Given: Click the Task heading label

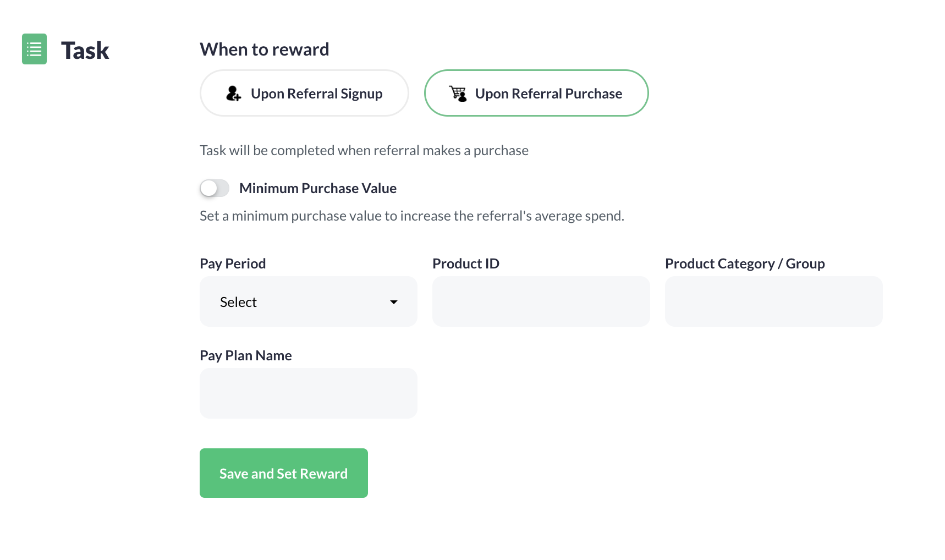Looking at the screenshot, I should pos(85,50).
